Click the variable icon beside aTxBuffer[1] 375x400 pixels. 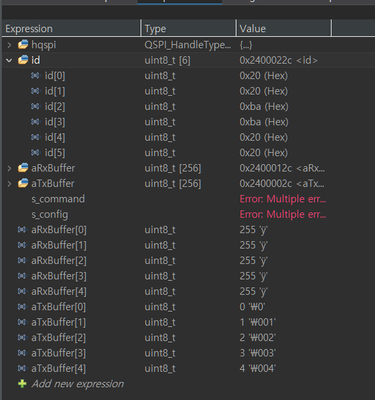(x=22, y=322)
